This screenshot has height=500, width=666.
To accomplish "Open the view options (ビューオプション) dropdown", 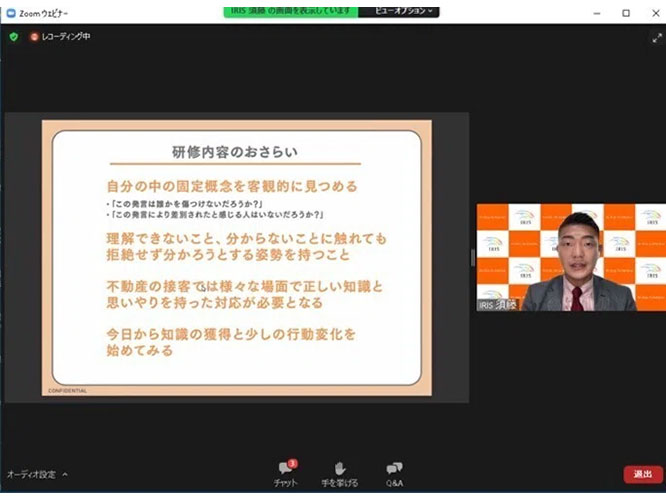I will pyautogui.click(x=405, y=10).
